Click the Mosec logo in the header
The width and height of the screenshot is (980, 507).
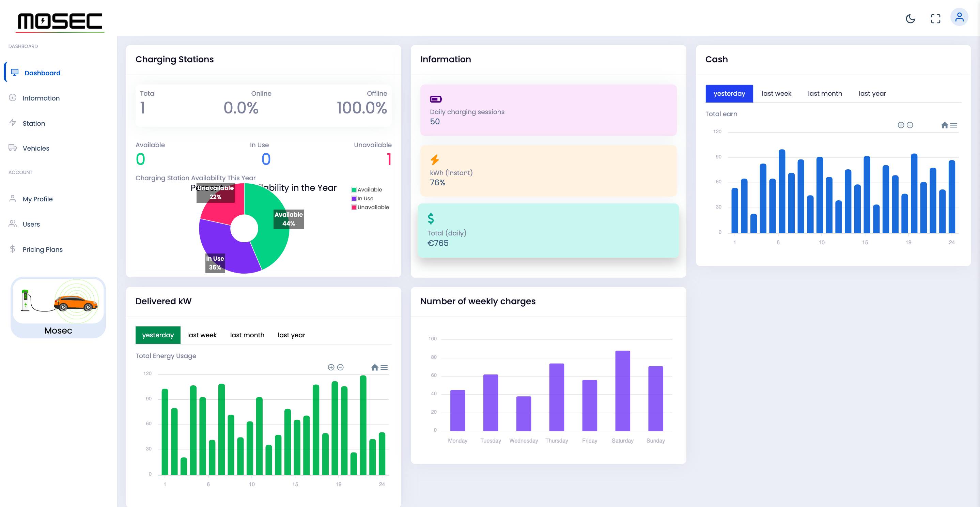pos(60,21)
